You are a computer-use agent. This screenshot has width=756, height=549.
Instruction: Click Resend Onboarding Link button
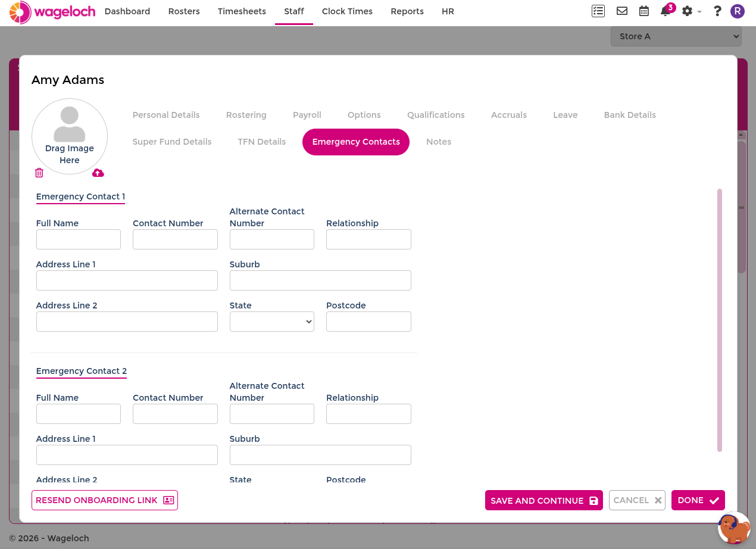click(x=105, y=500)
